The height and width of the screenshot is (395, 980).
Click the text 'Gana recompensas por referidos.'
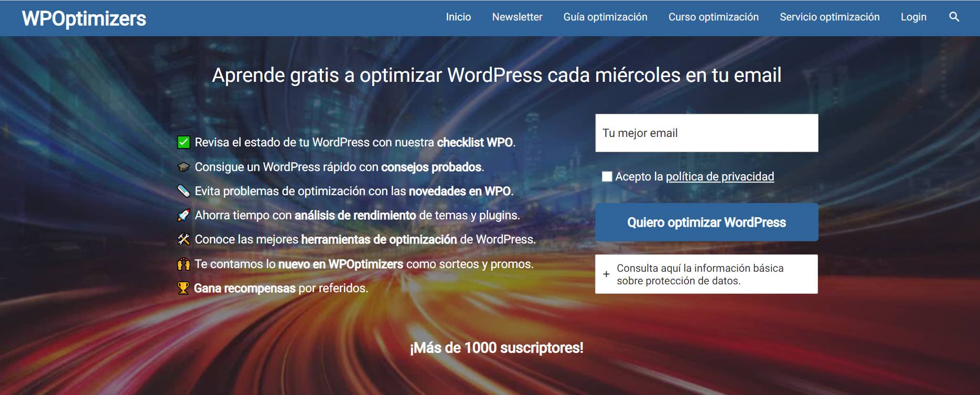281,288
